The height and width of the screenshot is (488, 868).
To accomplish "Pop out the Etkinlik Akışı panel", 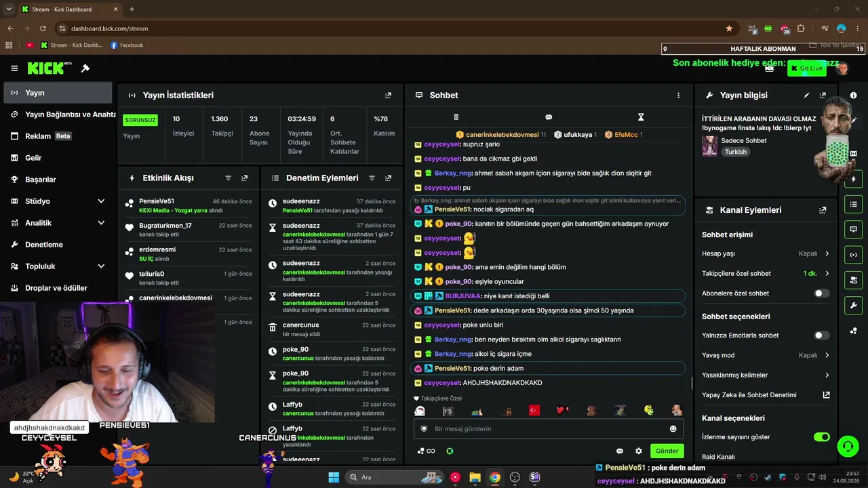I will click(x=245, y=178).
